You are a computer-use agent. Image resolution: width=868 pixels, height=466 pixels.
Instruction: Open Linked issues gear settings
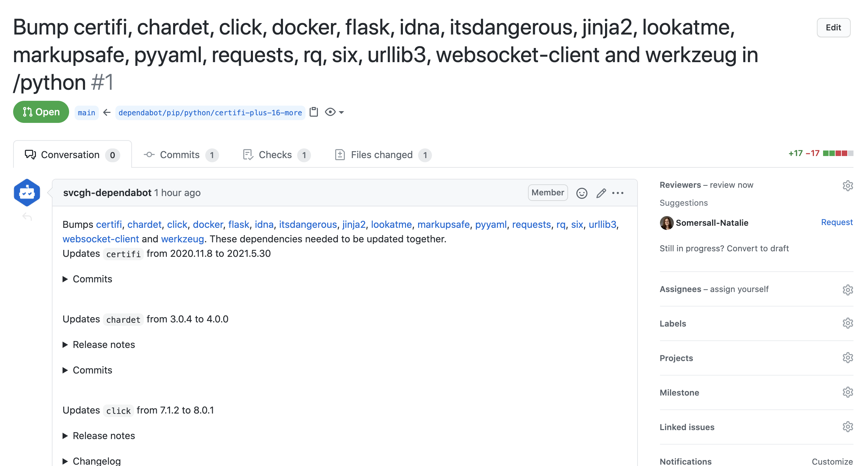848,427
